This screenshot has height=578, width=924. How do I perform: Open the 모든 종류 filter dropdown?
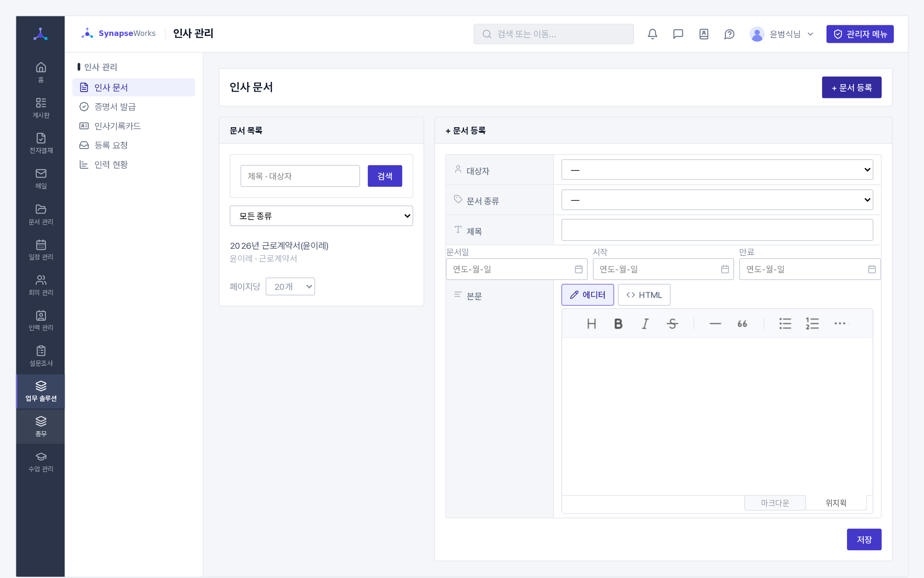321,216
